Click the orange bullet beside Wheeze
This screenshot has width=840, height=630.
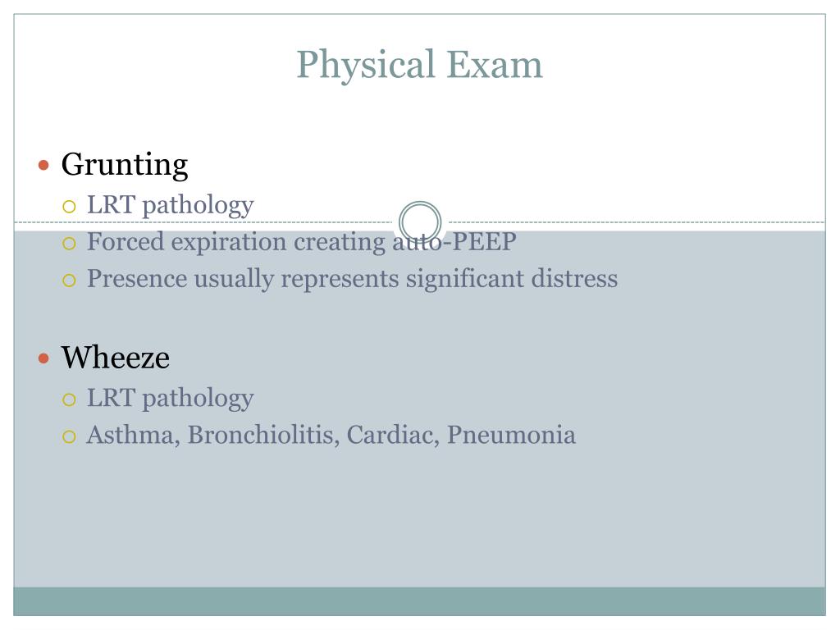click(44, 358)
